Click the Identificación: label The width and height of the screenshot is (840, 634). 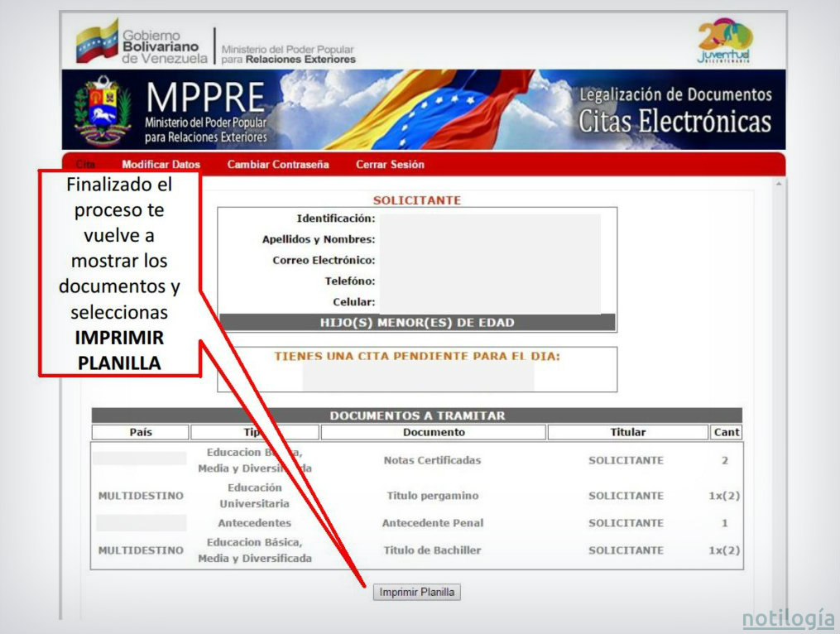(336, 219)
